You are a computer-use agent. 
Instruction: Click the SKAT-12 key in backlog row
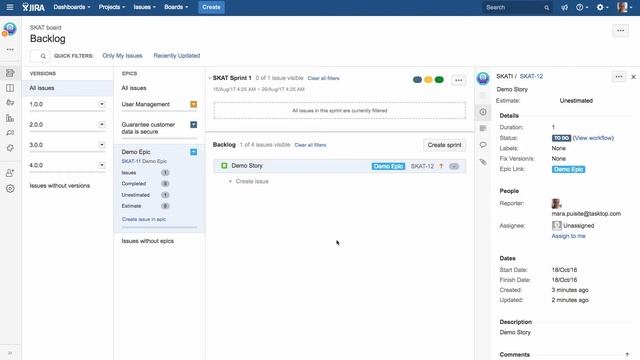pos(422,167)
